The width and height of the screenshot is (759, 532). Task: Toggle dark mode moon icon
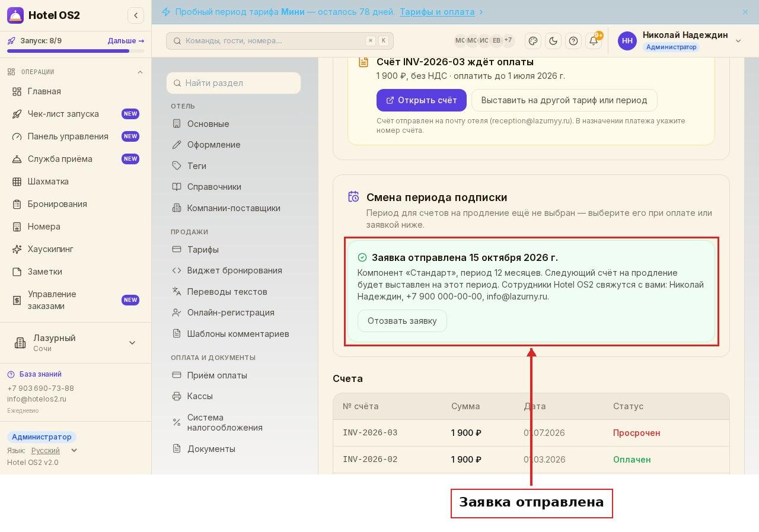[553, 41]
